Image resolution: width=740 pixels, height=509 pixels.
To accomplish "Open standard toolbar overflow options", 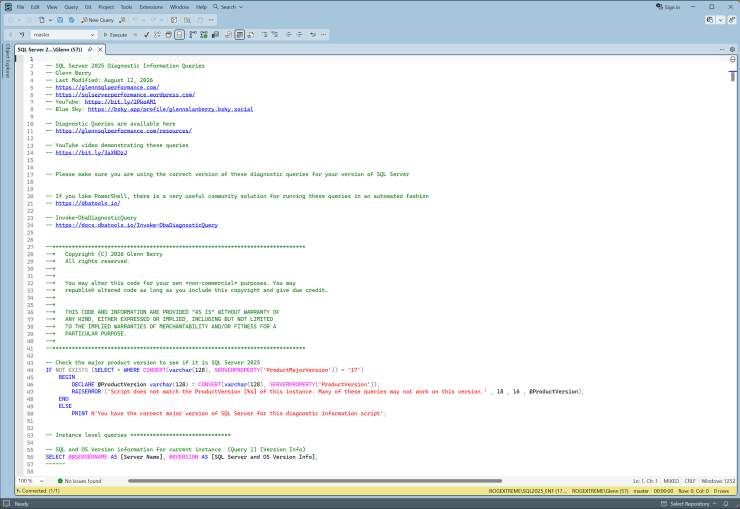I will point(211,20).
